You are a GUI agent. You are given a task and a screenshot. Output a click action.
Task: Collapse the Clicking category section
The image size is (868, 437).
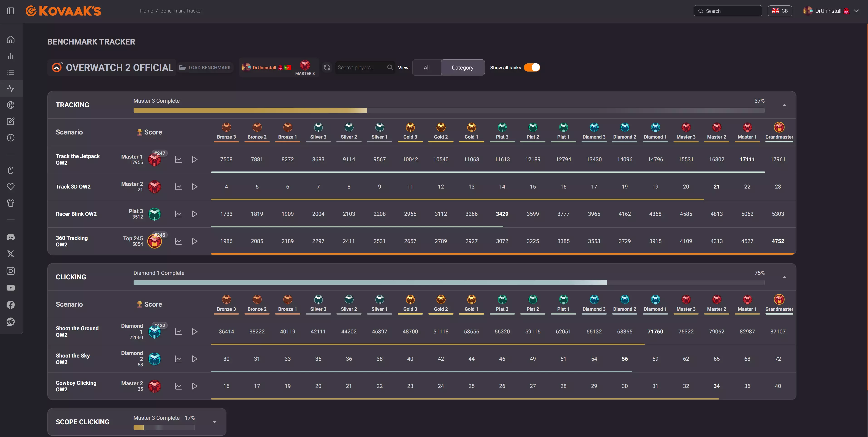coord(784,277)
